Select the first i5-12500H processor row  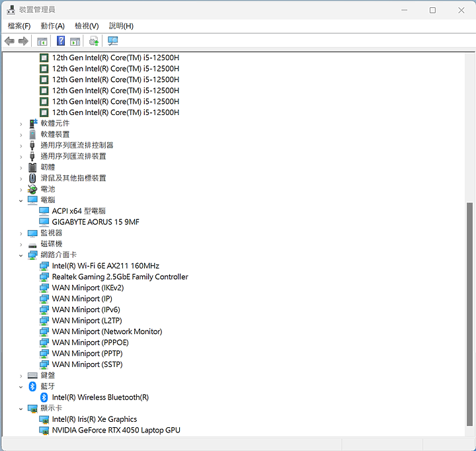pyautogui.click(x=115, y=58)
